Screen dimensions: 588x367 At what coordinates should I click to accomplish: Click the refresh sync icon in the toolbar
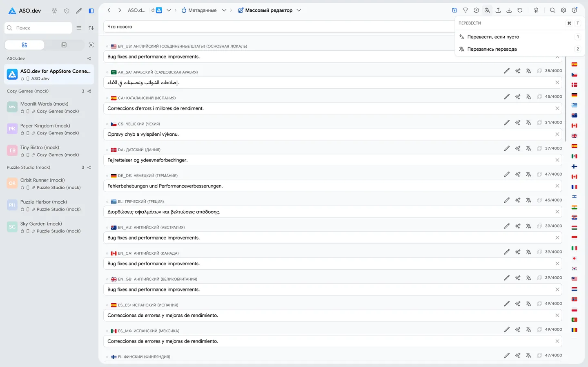(520, 10)
